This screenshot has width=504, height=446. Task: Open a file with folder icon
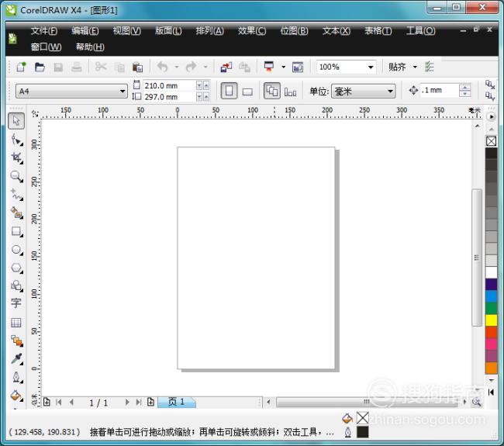tap(40, 67)
